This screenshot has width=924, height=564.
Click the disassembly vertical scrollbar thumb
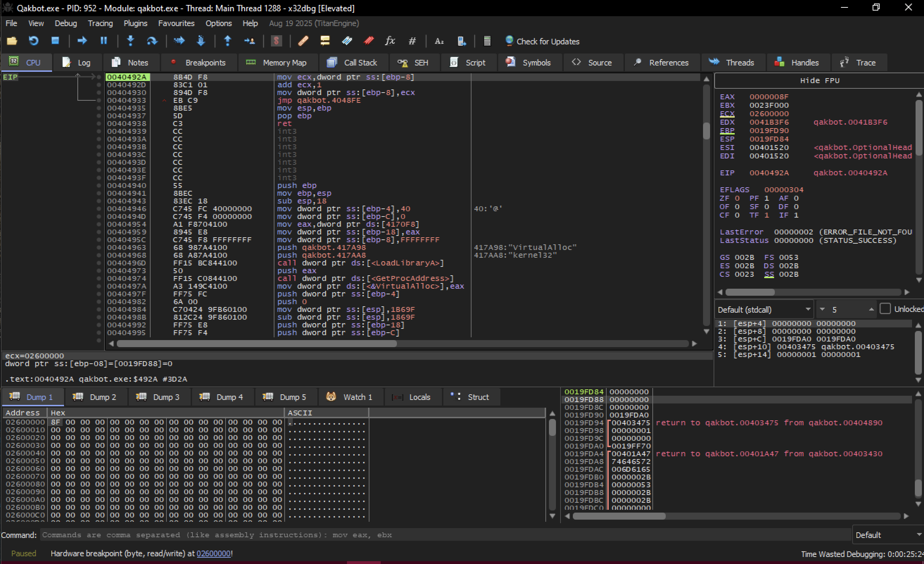(707, 131)
